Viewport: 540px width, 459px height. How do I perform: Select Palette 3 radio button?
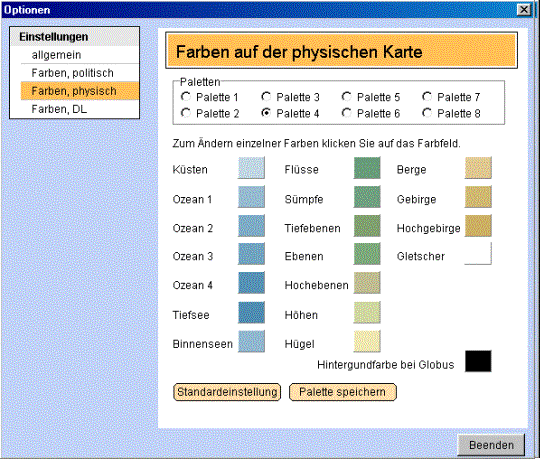point(266,97)
